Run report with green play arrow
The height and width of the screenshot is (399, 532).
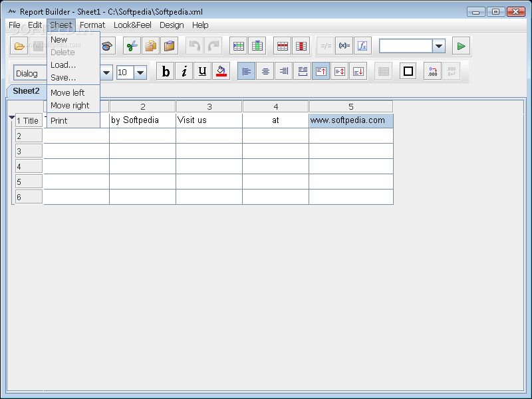461,46
